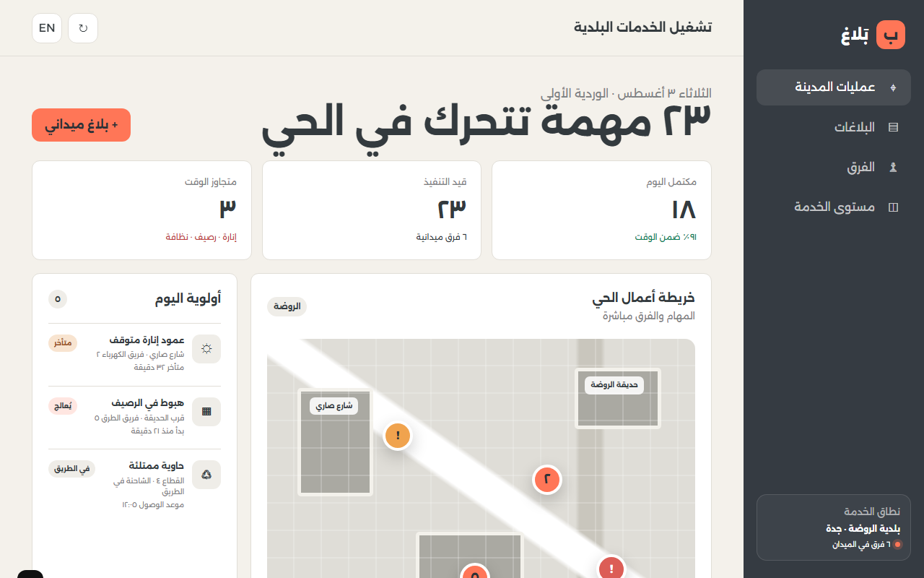Open البلاغات in the sidebar
924x578 pixels.
pyautogui.click(x=834, y=127)
